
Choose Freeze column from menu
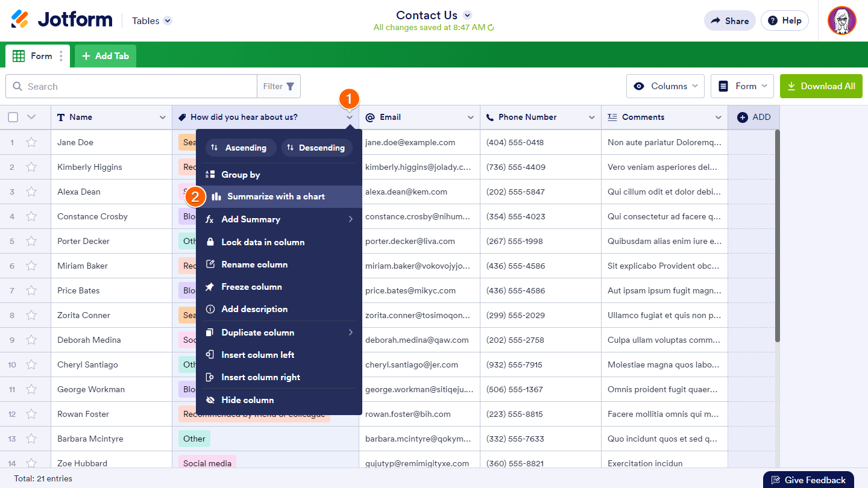tap(251, 287)
